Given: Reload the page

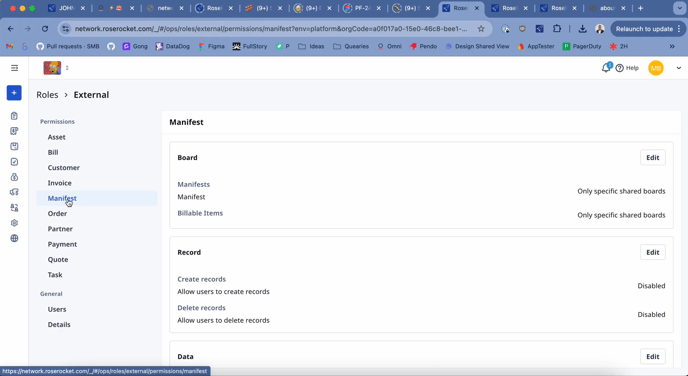Looking at the screenshot, I should pos(45,29).
